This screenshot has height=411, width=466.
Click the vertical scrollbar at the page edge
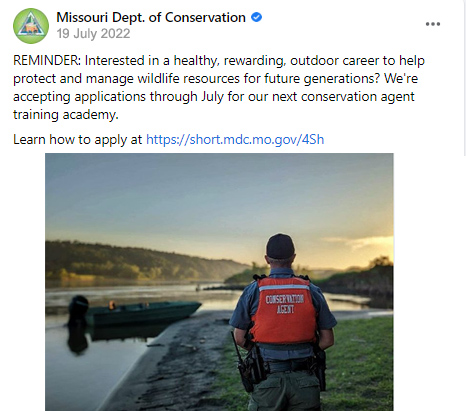click(465, 78)
